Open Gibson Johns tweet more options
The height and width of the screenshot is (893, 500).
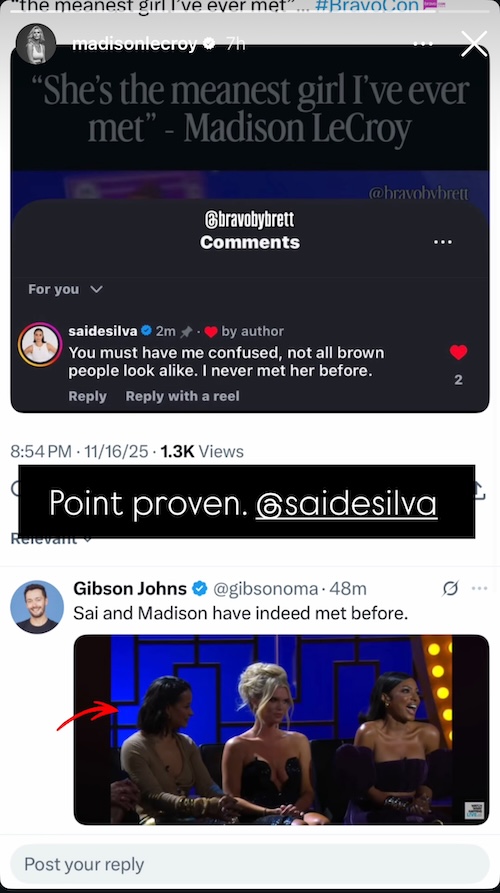click(x=479, y=588)
